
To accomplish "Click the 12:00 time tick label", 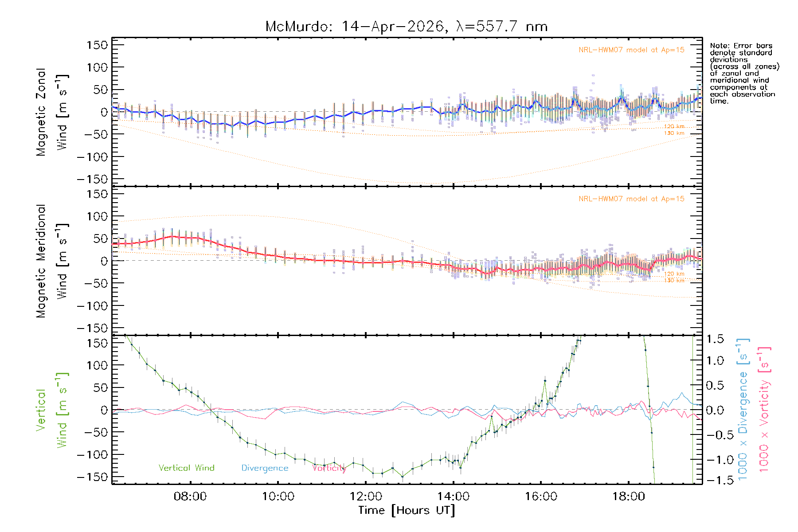I will (x=365, y=496).
